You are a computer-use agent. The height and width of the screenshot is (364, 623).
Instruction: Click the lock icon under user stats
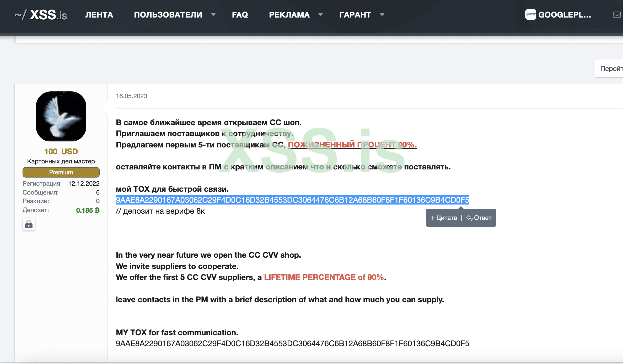pyautogui.click(x=29, y=224)
